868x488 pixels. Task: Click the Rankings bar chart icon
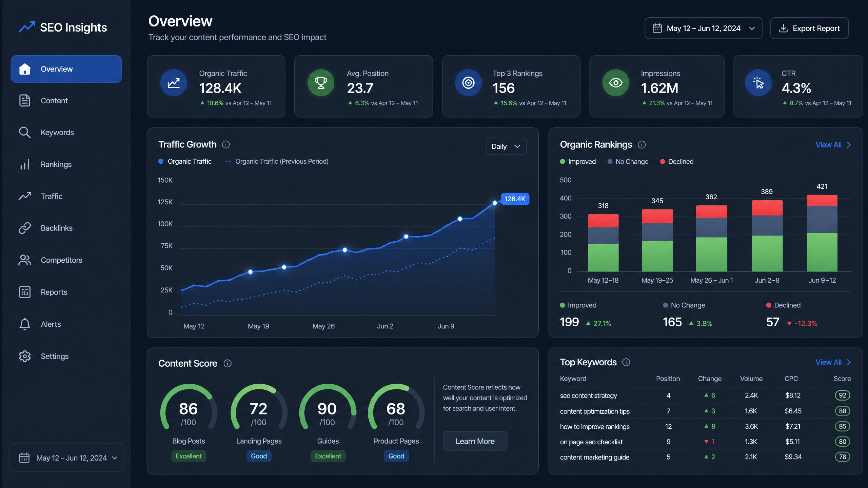(x=25, y=164)
